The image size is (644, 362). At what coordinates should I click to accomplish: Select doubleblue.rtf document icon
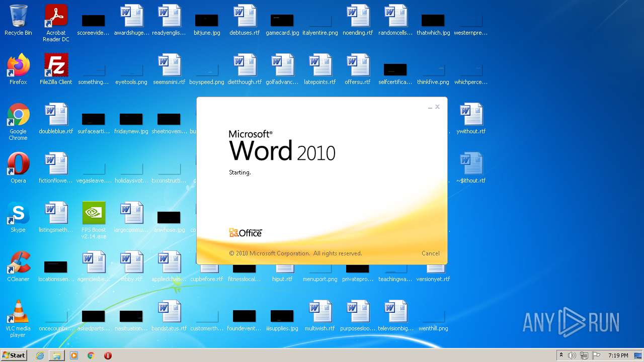[x=56, y=115]
